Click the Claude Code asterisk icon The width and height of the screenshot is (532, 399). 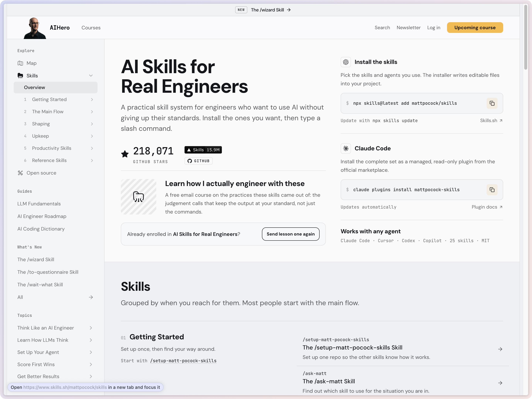[x=346, y=148]
